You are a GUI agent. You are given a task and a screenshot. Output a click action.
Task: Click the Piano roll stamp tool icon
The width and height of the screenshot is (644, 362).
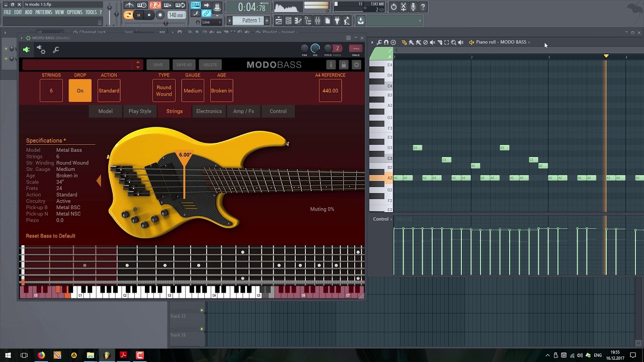(x=393, y=42)
